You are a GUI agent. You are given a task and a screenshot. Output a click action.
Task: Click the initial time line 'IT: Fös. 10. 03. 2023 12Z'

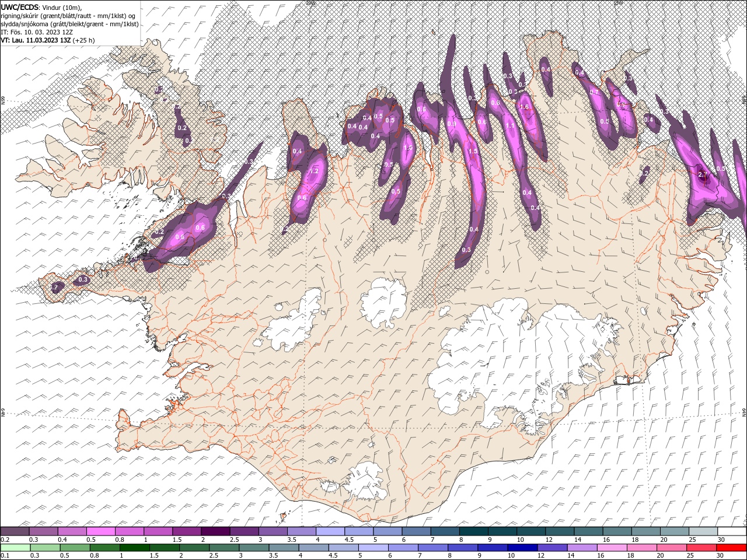pos(36,32)
